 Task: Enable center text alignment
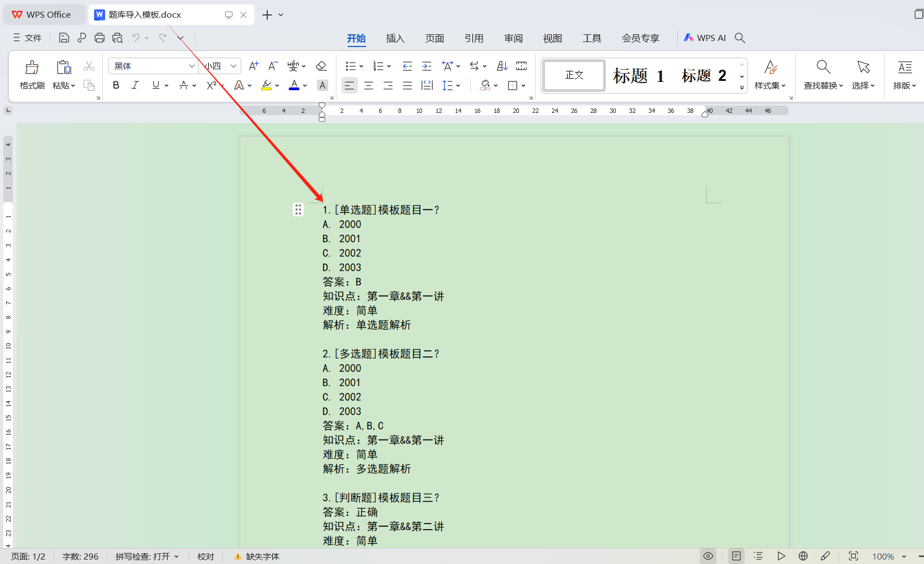368,85
